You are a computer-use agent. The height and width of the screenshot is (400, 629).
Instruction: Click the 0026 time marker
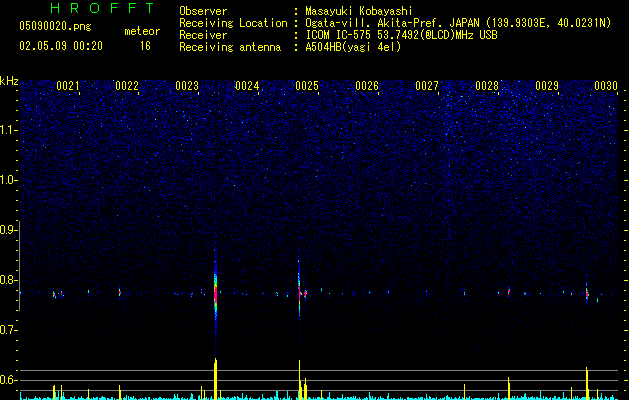tap(367, 86)
